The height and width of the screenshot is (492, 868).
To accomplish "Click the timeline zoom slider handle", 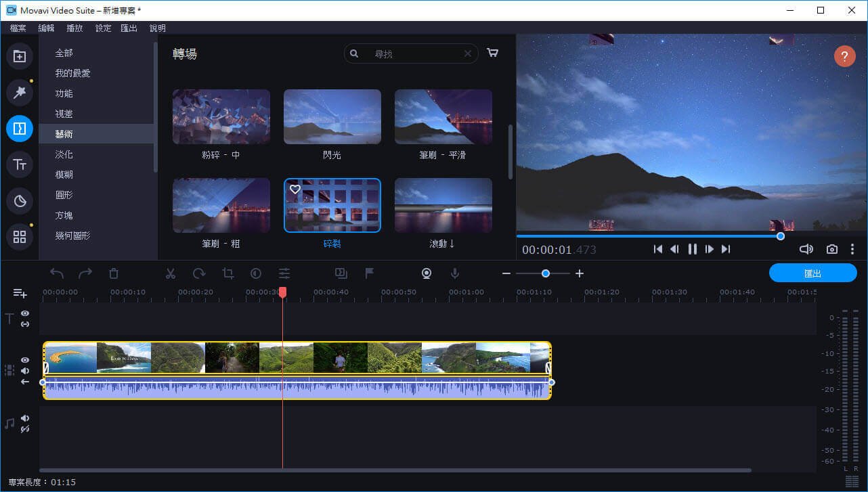I will 546,273.
